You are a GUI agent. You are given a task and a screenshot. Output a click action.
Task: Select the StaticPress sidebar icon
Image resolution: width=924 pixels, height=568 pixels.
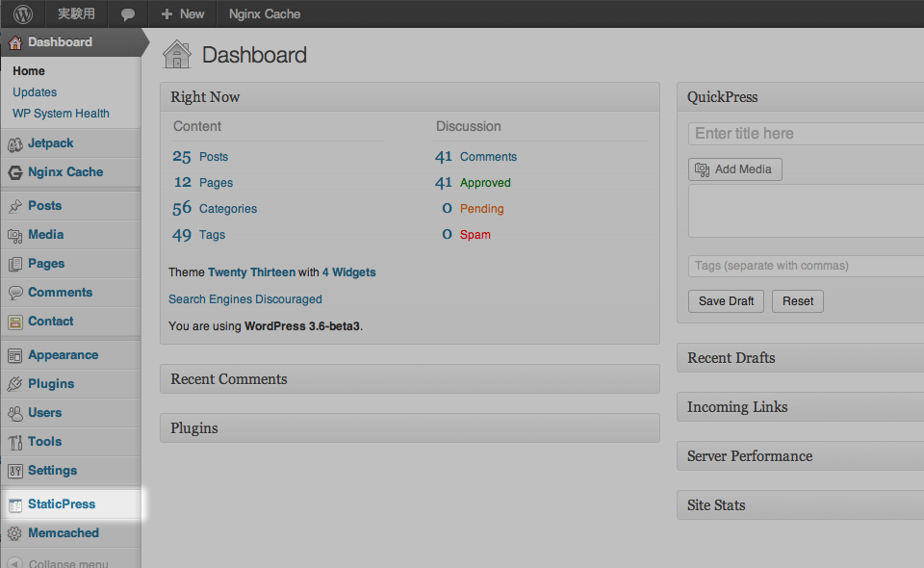(16, 504)
